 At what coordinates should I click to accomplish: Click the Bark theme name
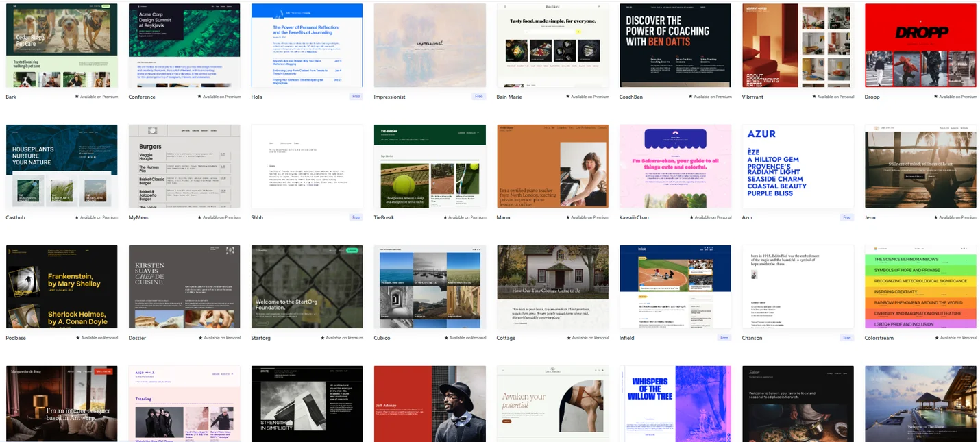pyautogui.click(x=11, y=97)
